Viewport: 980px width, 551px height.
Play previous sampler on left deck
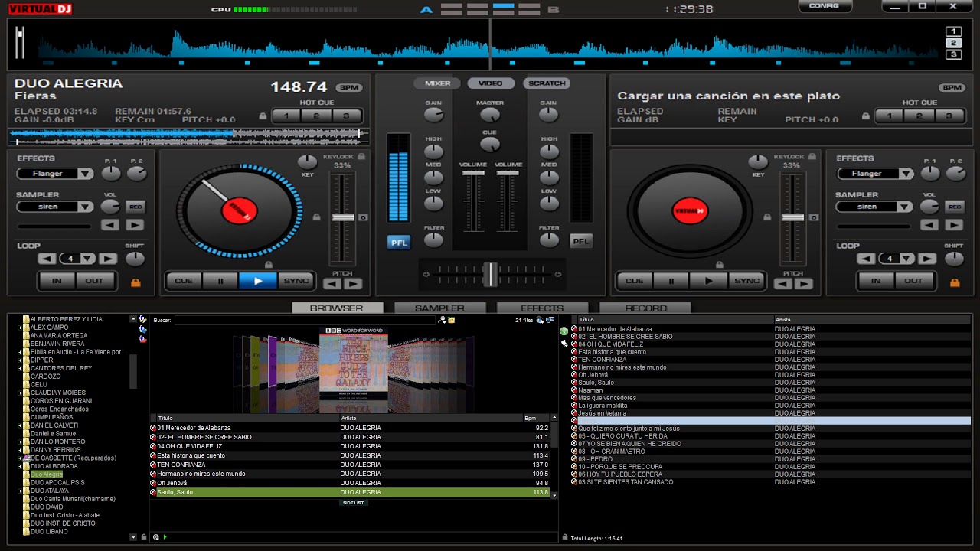tap(110, 225)
